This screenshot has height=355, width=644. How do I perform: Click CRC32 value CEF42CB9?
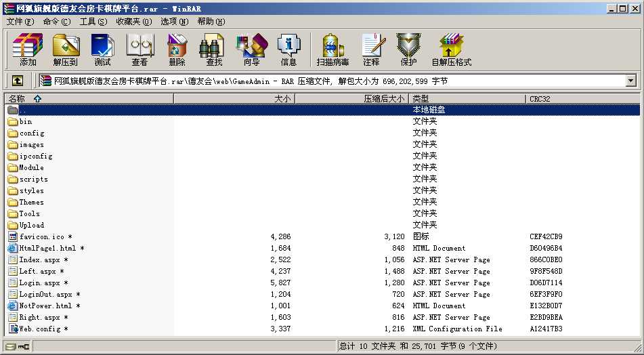(x=546, y=236)
